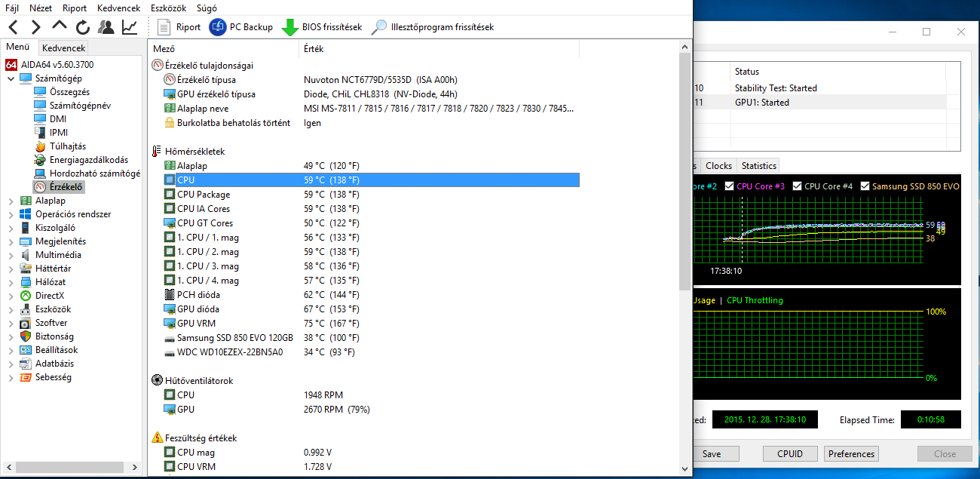
Task: Expand the Eszközök tree node
Action: [x=11, y=309]
